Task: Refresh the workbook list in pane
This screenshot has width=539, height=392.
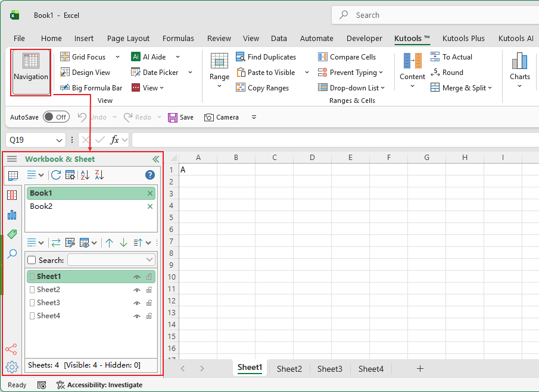Action: tap(56, 175)
